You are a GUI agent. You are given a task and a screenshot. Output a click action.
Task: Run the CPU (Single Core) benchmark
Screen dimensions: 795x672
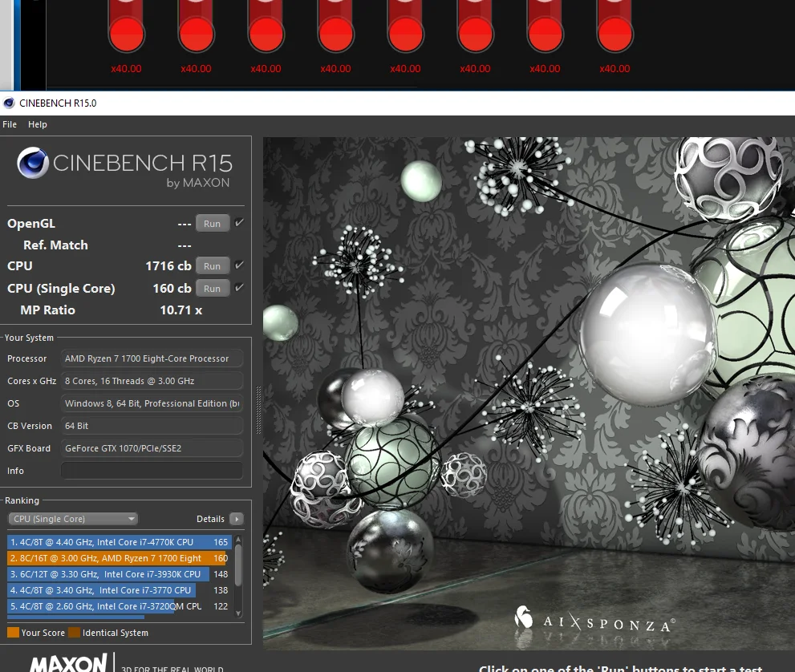212,289
